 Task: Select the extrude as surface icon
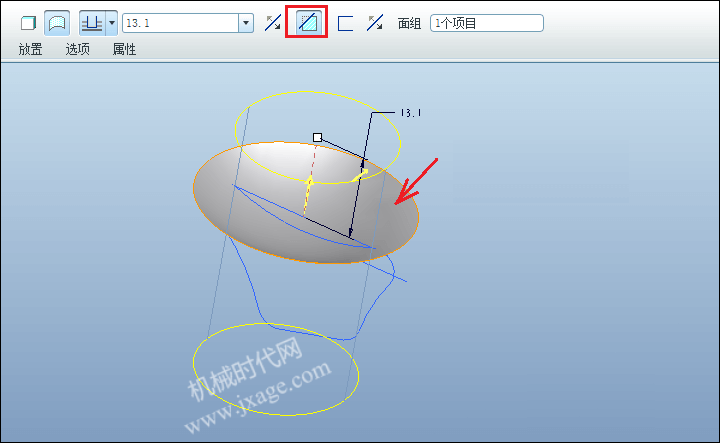tap(57, 23)
